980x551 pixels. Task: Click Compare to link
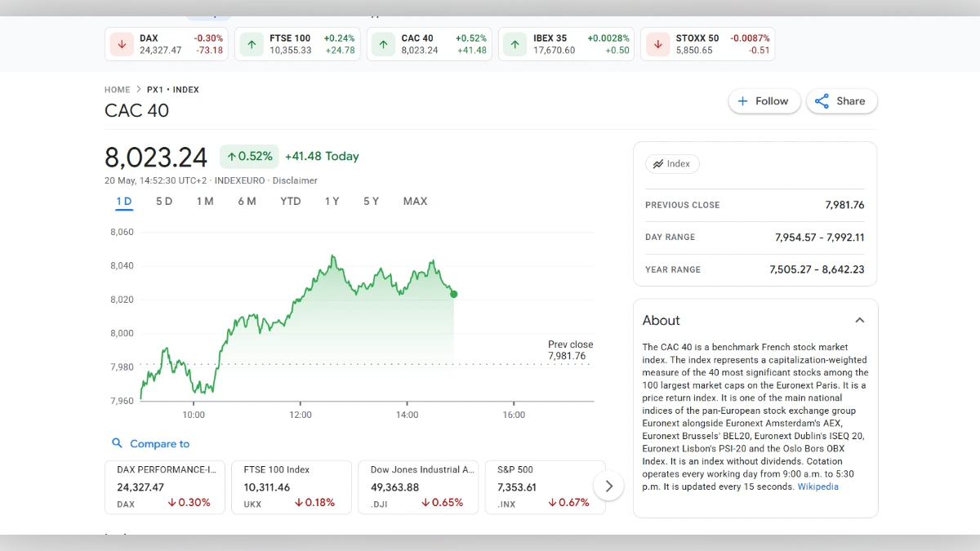pos(159,444)
